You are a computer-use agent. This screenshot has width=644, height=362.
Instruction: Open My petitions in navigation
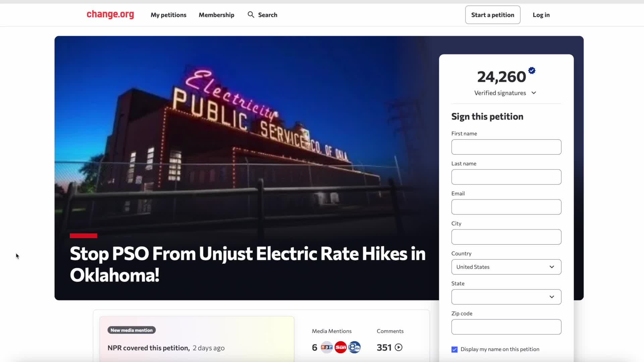[x=168, y=15]
